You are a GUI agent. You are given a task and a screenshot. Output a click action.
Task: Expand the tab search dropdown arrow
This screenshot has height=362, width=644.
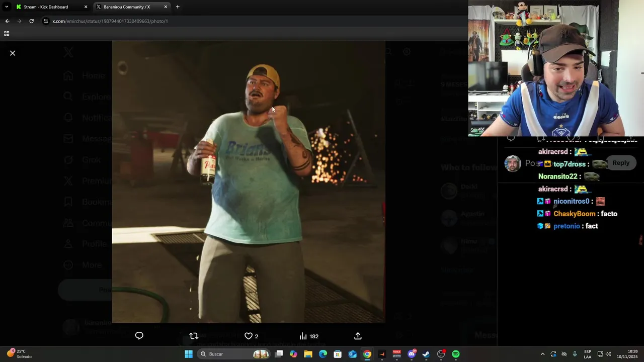(x=6, y=7)
